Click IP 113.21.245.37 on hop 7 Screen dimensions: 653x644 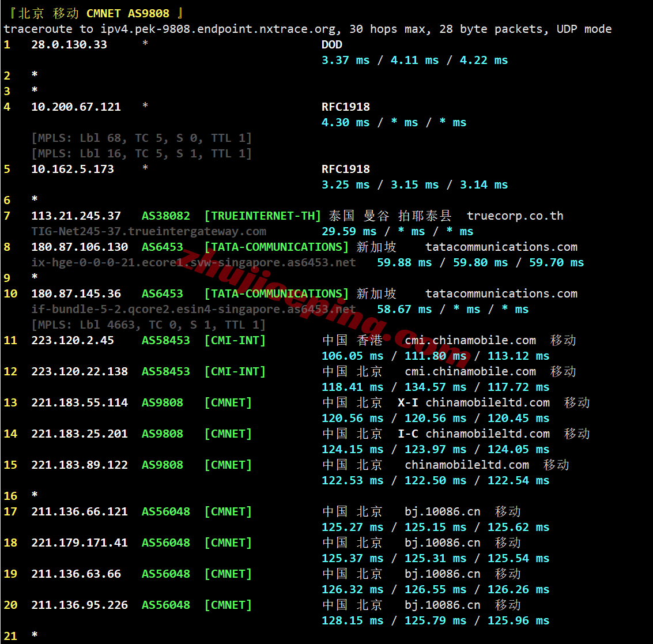tap(76, 216)
